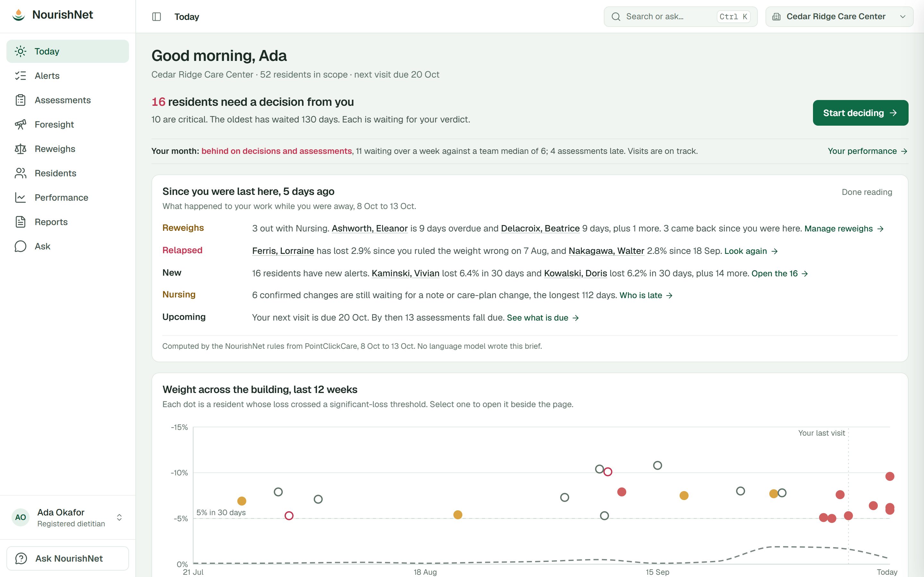The image size is (924, 577).
Task: Expand the Cedar Ridge Care Center dropdown
Action: coord(839,17)
